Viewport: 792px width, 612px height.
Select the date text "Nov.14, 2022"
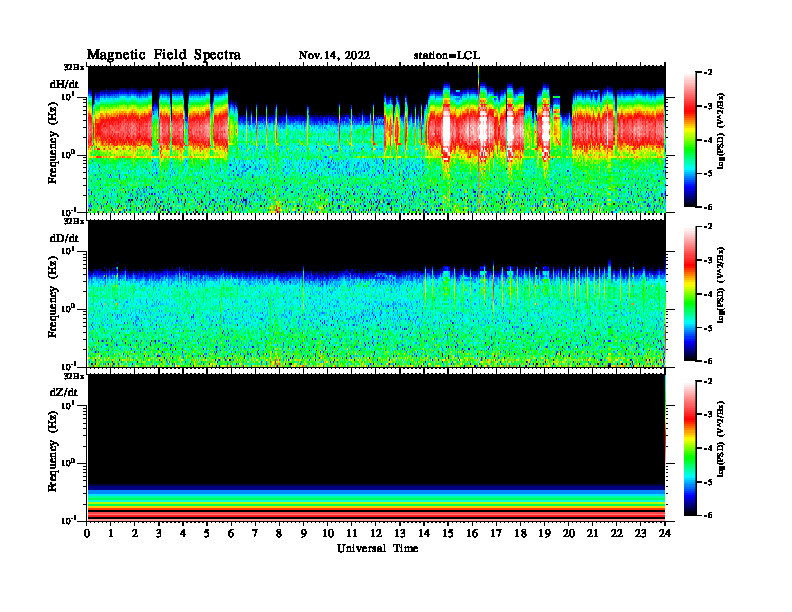(334, 56)
